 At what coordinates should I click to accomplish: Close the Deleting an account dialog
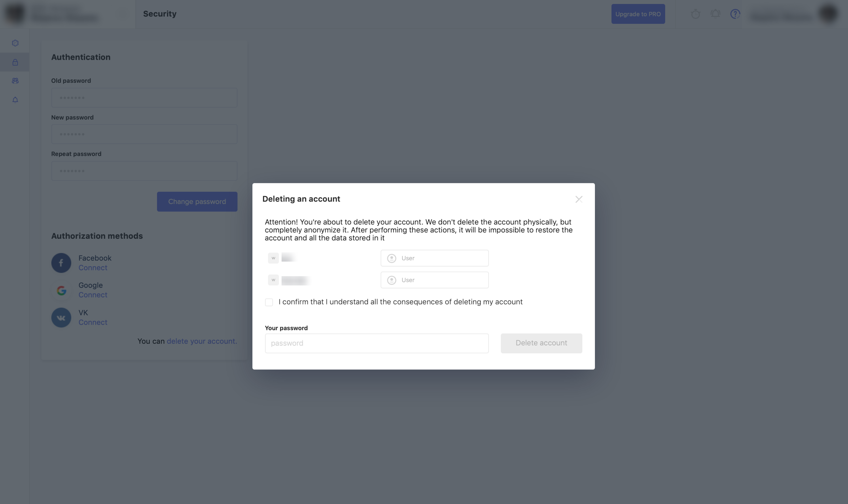coord(579,199)
